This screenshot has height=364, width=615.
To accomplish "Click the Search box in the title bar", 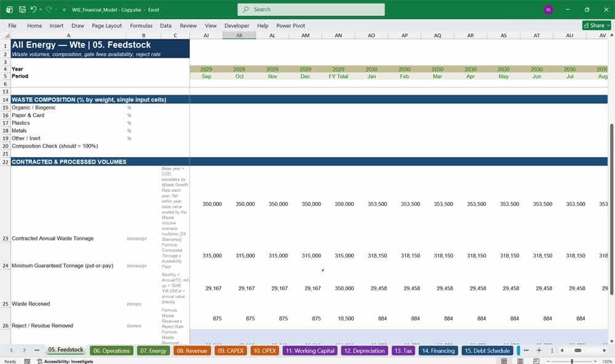I will [311, 9].
